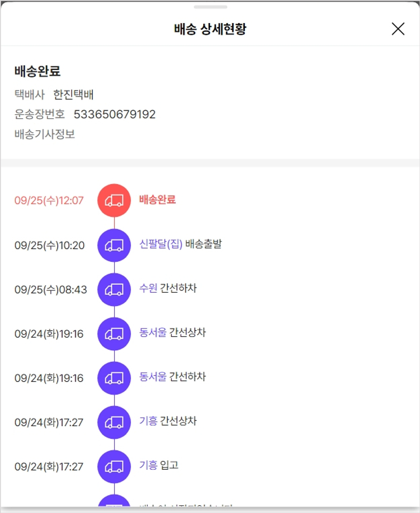
Task: Click the red 배송완료 truck icon
Action: (114, 200)
